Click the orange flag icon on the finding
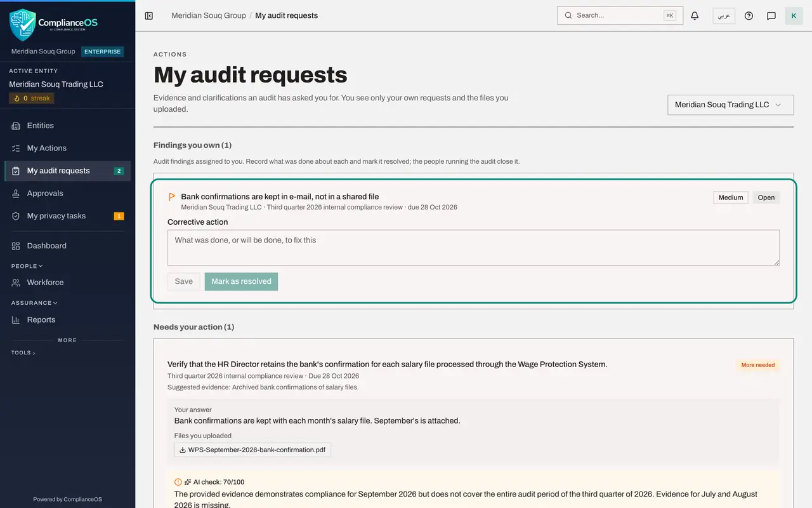The height and width of the screenshot is (508, 812). pyautogui.click(x=172, y=197)
